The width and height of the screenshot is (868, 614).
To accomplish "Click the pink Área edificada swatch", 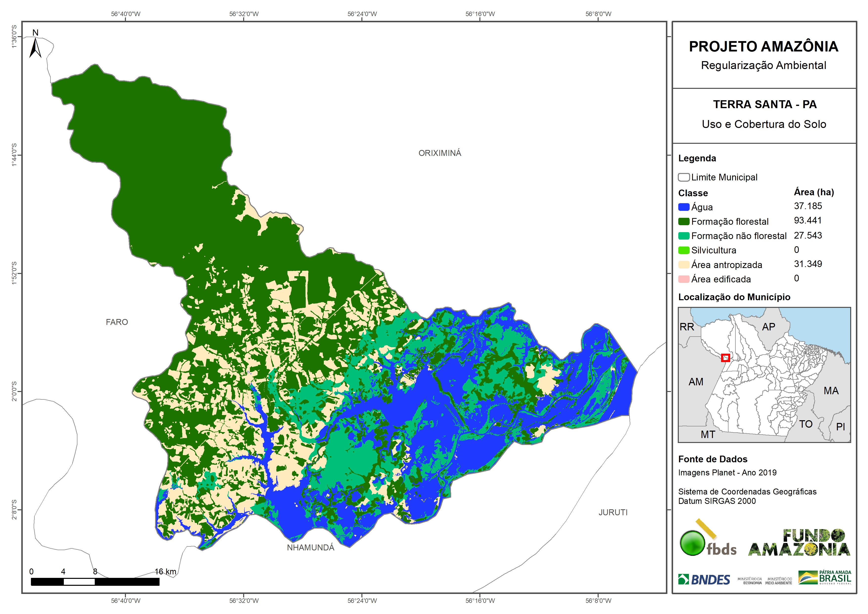I will tap(683, 279).
